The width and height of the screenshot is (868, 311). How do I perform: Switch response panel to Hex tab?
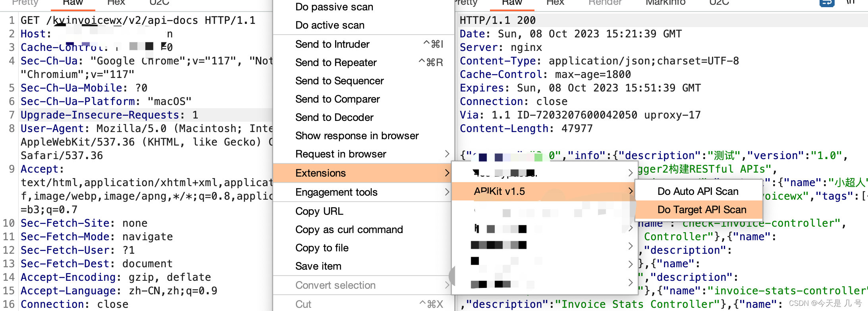pyautogui.click(x=555, y=2)
